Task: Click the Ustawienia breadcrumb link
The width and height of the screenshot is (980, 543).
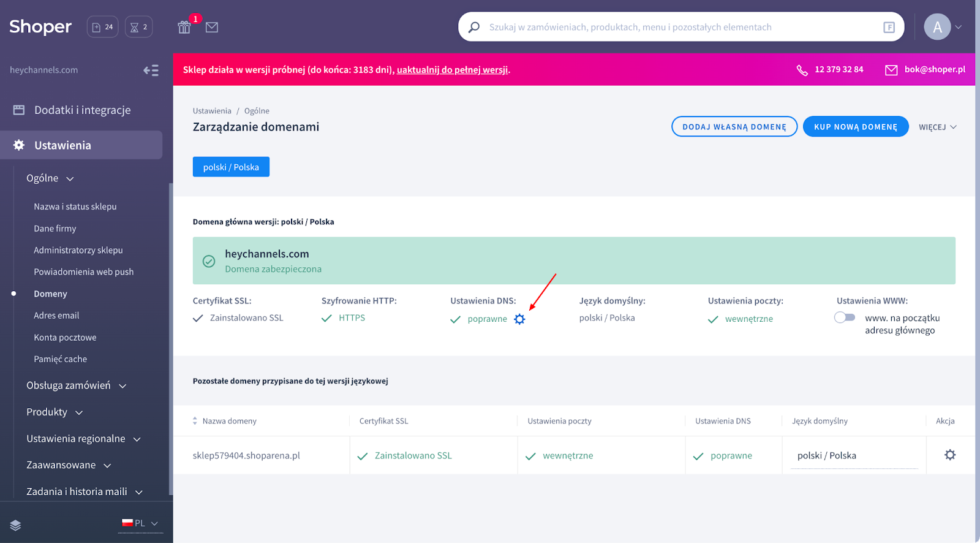Action: click(x=212, y=111)
